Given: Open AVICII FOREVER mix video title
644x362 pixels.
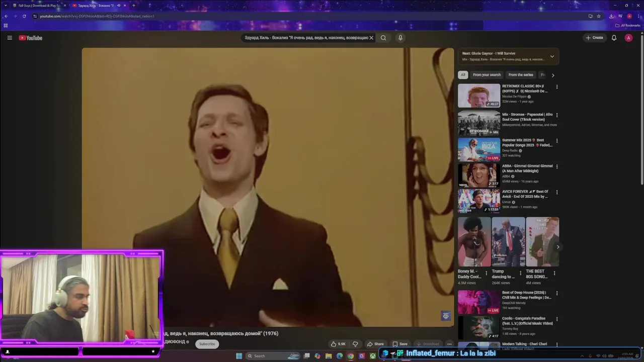Looking at the screenshot, I should pos(526,194).
